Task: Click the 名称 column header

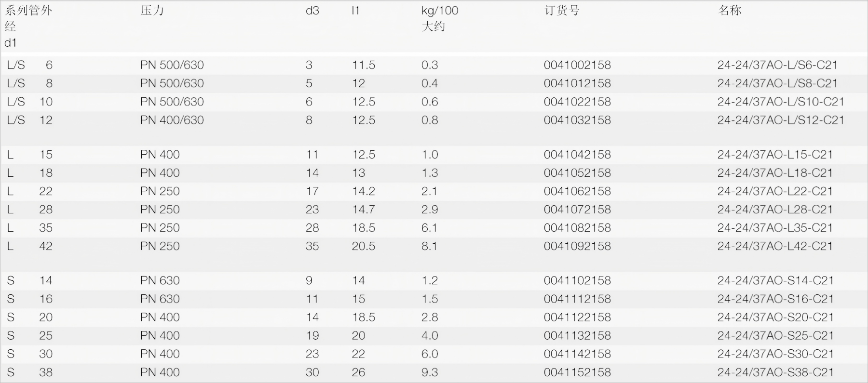Action: [x=730, y=11]
